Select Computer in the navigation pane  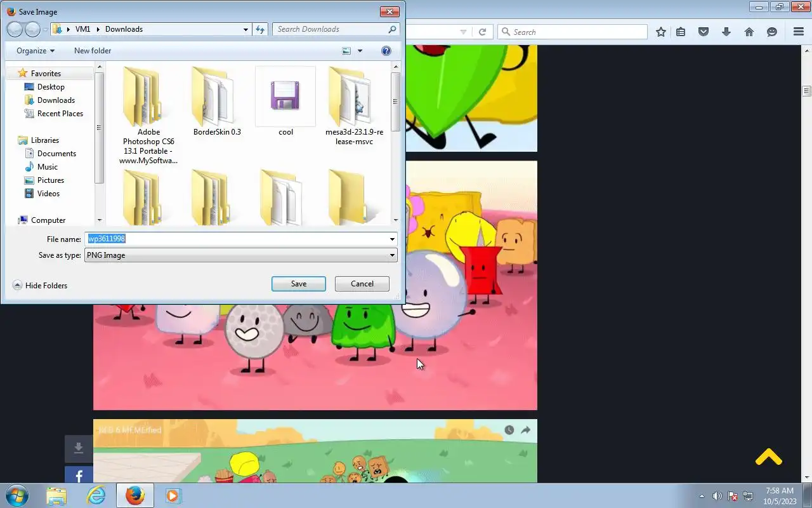coord(48,220)
